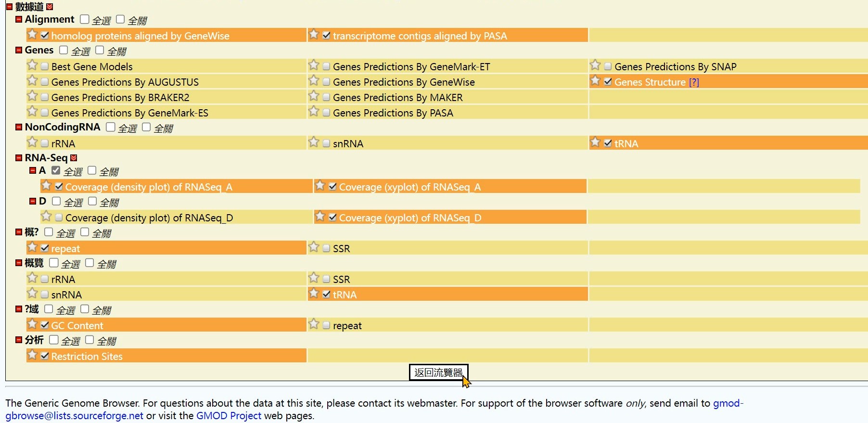
Task: Favorite the Coverage (xyplot) of RNASeq_D track
Action: click(x=320, y=217)
